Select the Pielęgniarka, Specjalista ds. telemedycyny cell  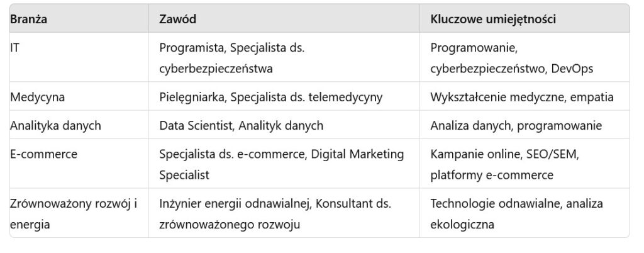271,98
